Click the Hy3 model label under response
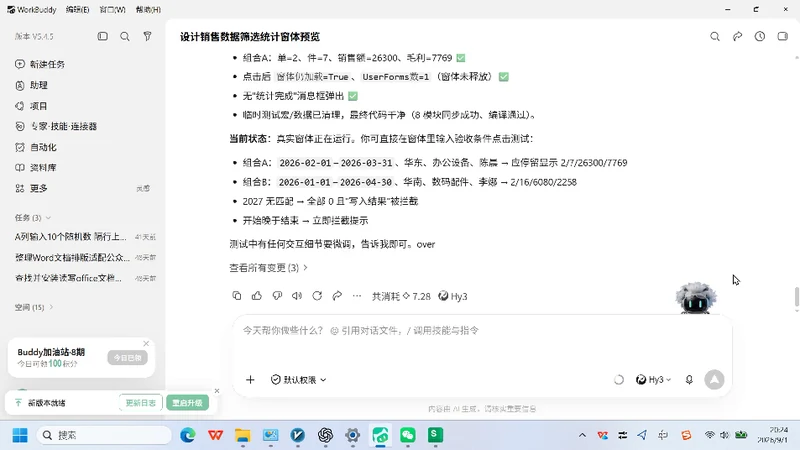Screen dimensions: 800x450 (x=453, y=296)
